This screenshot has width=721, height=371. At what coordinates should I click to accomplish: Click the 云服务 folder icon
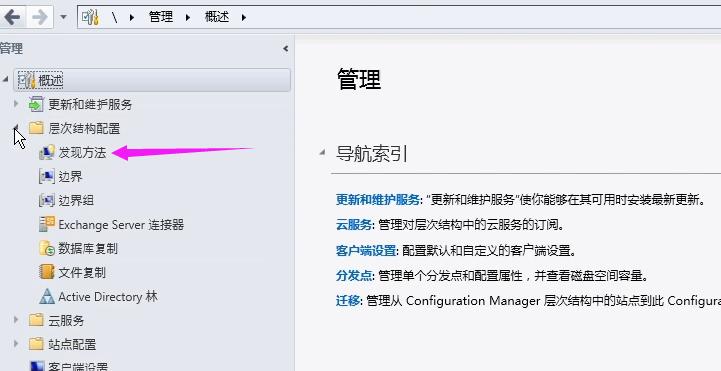[36, 320]
